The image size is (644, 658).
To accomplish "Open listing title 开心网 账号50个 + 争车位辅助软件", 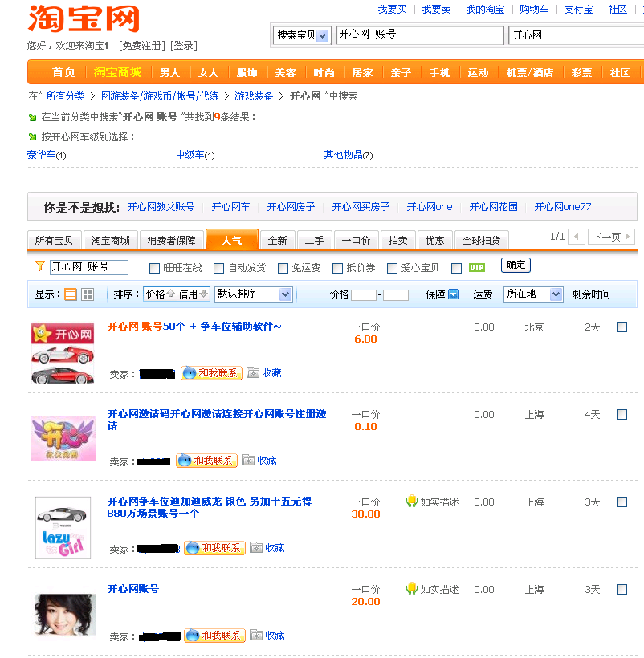I will (x=194, y=326).
